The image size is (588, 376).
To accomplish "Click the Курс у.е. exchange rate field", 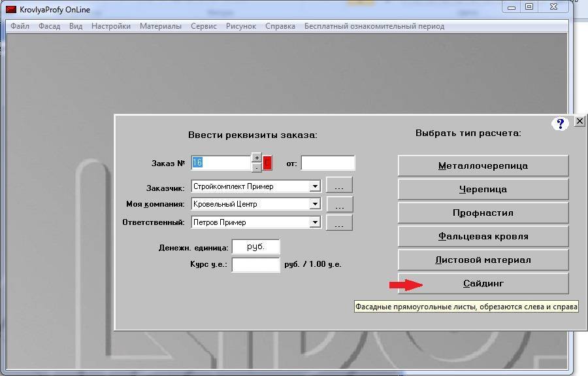I will pyautogui.click(x=255, y=265).
